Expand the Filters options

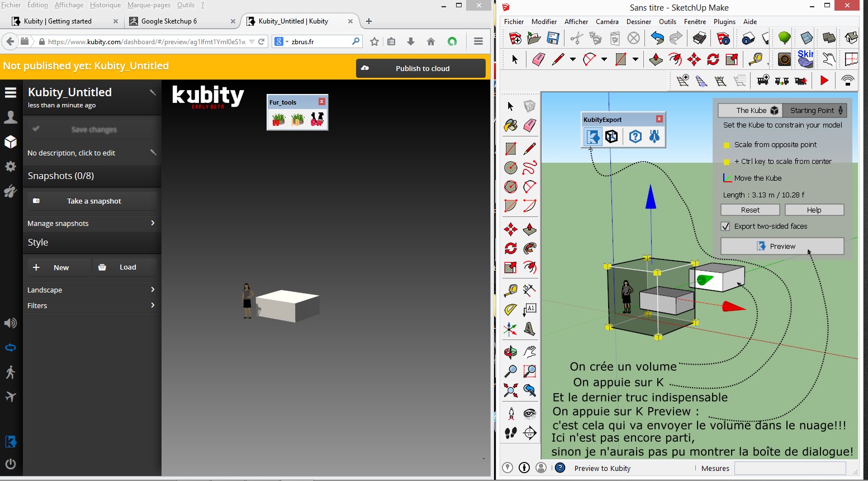tap(92, 305)
